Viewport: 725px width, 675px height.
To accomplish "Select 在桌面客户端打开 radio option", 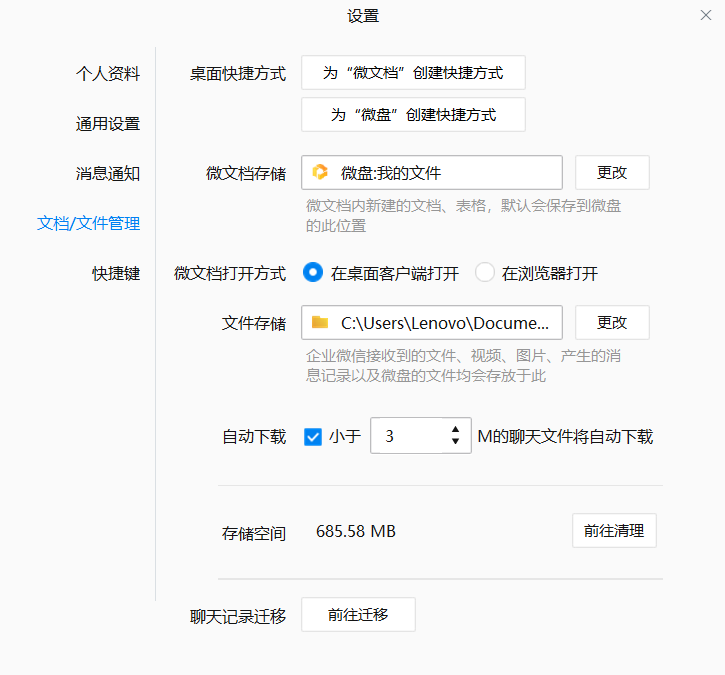I will (313, 272).
